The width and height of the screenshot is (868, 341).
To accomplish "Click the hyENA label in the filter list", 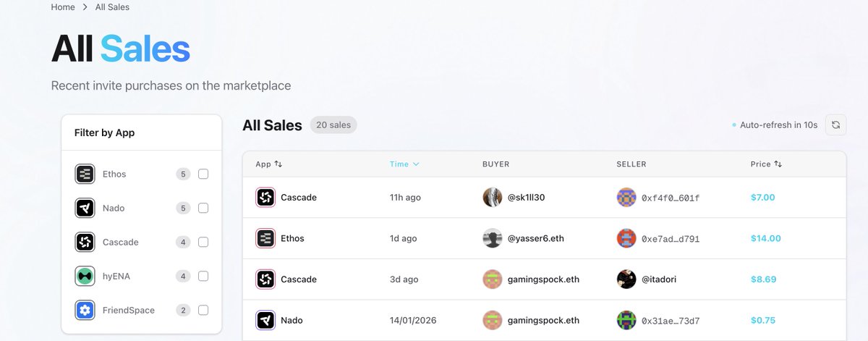I will coord(118,276).
